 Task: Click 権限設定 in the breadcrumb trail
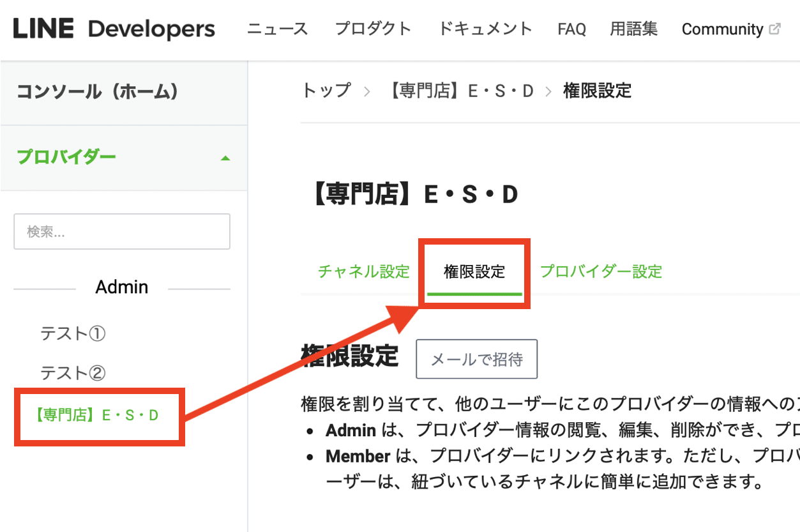tap(596, 91)
